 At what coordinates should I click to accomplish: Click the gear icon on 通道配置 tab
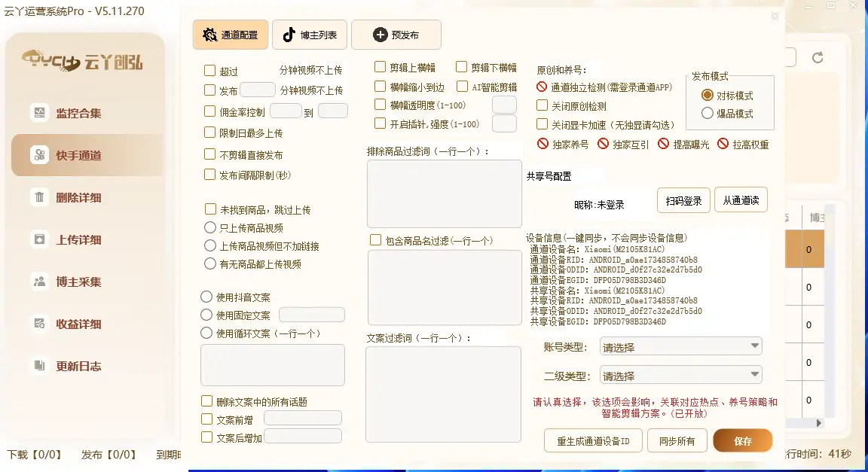point(209,35)
